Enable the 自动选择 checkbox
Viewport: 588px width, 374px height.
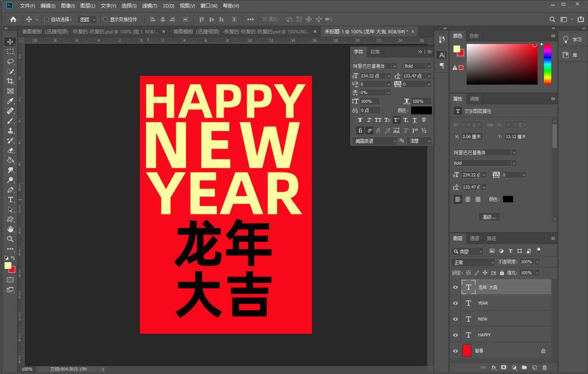coord(46,19)
